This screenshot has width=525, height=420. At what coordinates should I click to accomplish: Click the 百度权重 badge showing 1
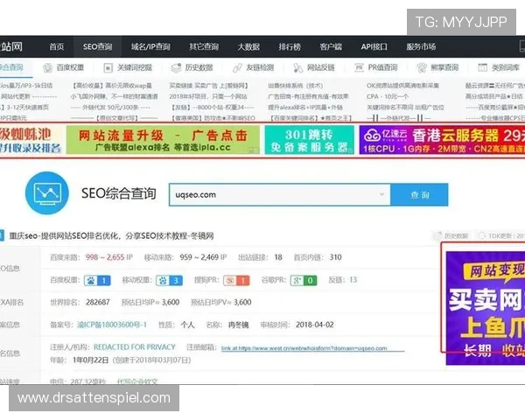(97, 280)
